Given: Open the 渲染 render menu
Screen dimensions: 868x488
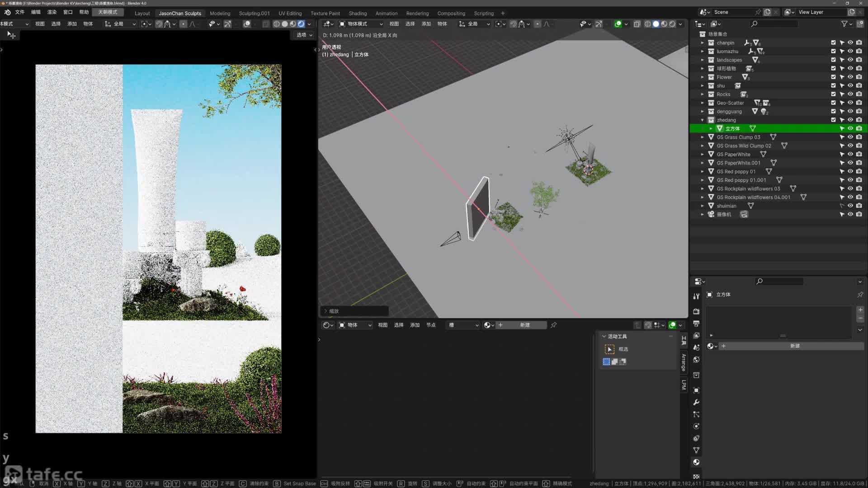Looking at the screenshot, I should coord(52,12).
